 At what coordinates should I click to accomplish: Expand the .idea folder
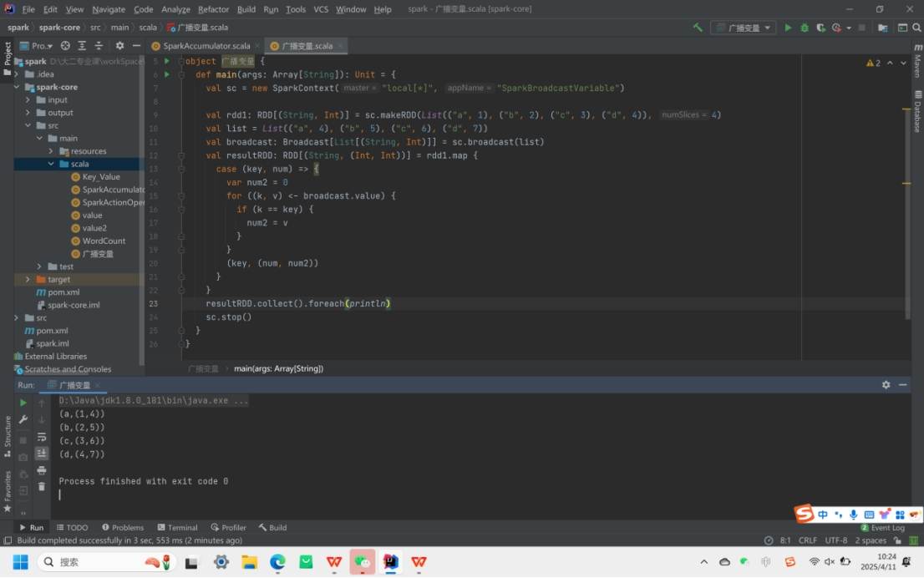pos(17,74)
